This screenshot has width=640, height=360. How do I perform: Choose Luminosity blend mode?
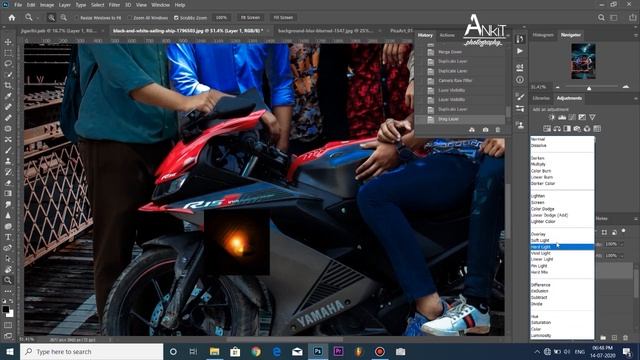coord(562,336)
